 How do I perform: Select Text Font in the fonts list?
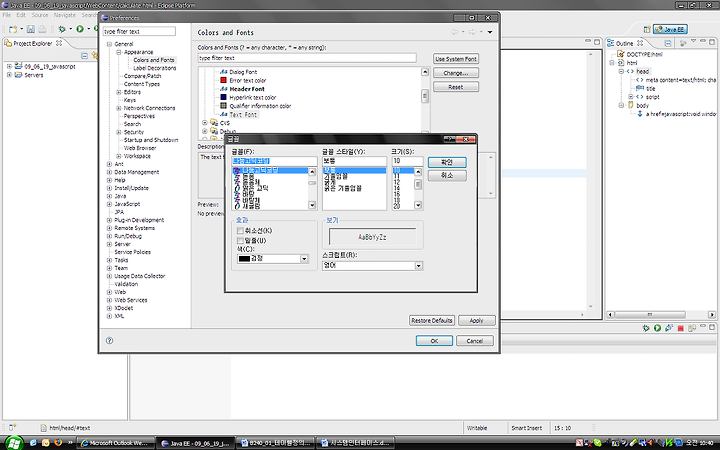coord(243,114)
